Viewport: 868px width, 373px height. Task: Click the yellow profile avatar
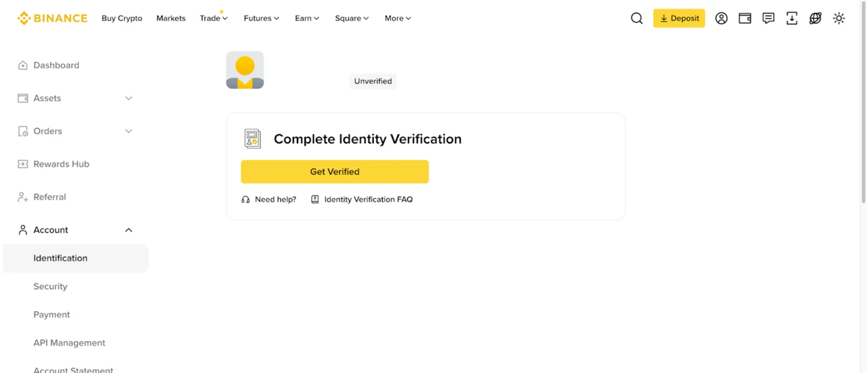coord(245,70)
